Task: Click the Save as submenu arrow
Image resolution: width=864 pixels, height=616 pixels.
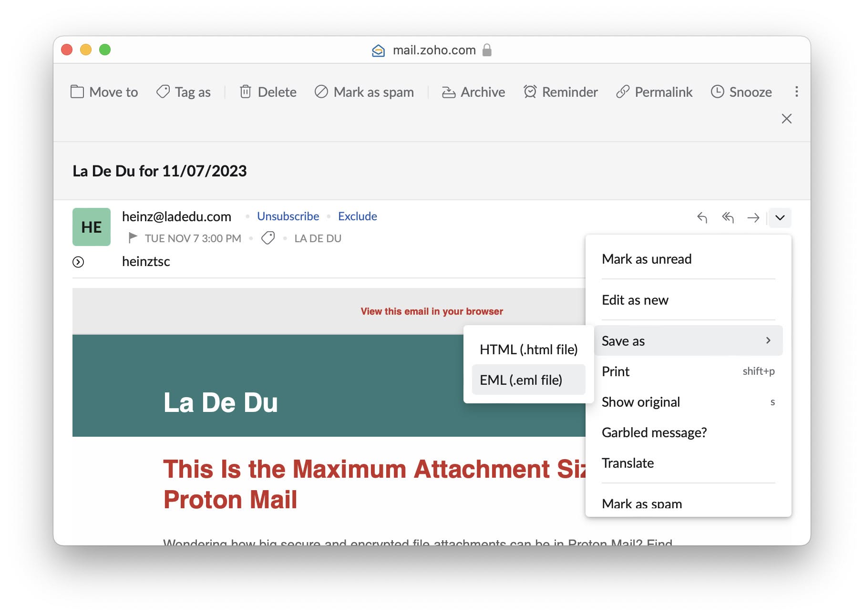Action: 768,340
